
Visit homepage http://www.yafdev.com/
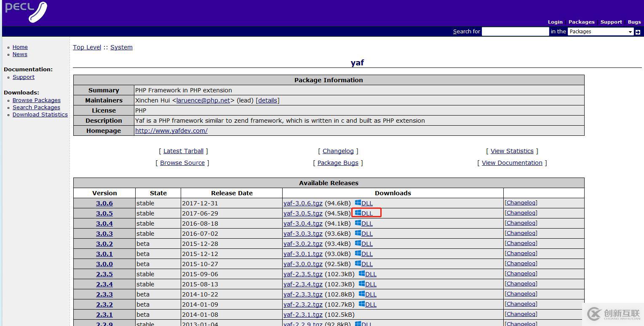171,131
